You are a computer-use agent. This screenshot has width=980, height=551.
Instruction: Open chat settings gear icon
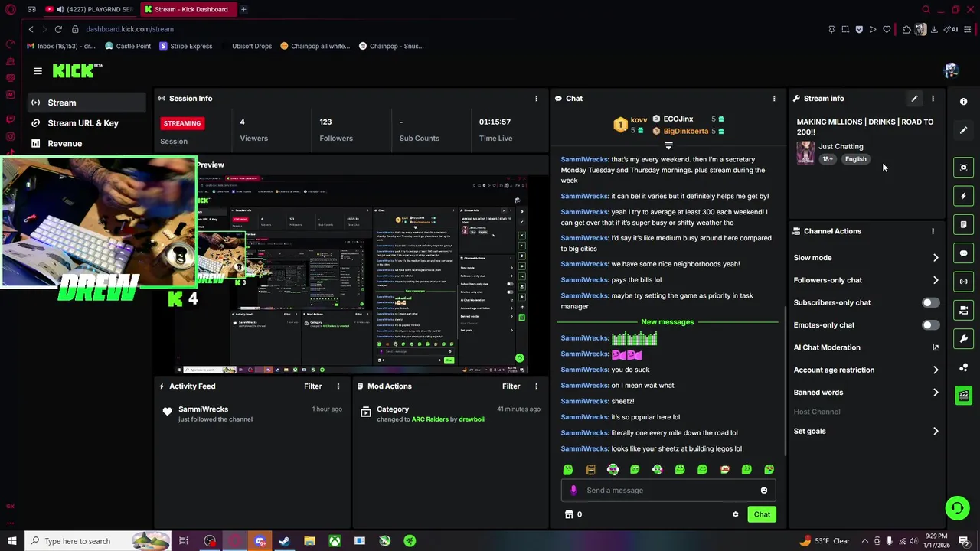[x=735, y=514]
